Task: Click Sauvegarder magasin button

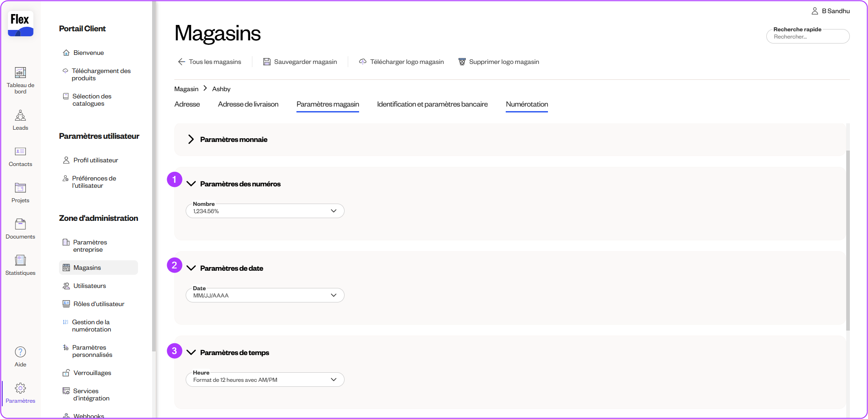Action: (300, 62)
